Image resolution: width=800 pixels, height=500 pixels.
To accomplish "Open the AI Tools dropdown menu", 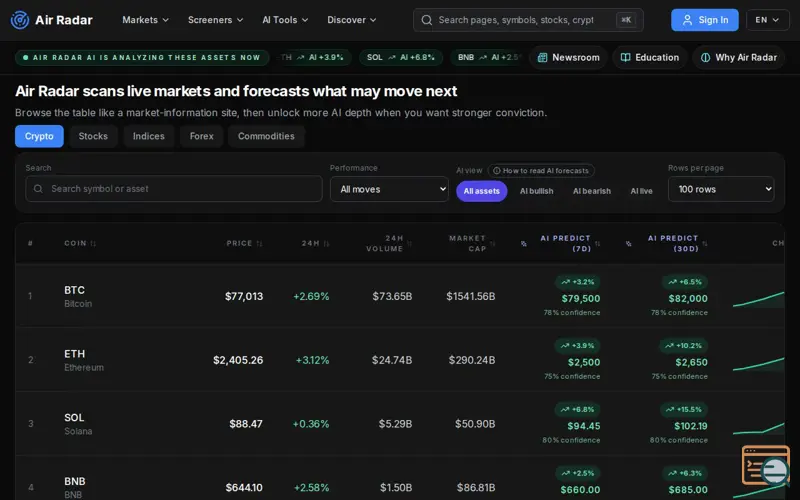I will 285,20.
